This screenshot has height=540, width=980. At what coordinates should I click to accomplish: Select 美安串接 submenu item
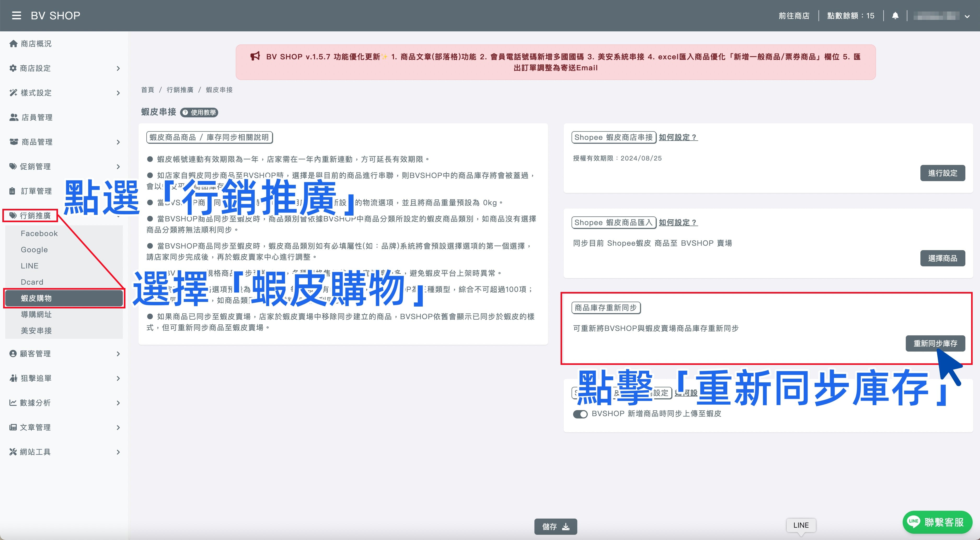pos(36,330)
